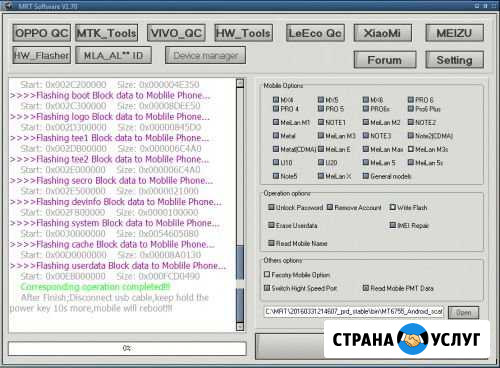Toggle Factory Mobile Option checkbox
Image resolution: width=500 pixels, height=368 pixels.
267,274
